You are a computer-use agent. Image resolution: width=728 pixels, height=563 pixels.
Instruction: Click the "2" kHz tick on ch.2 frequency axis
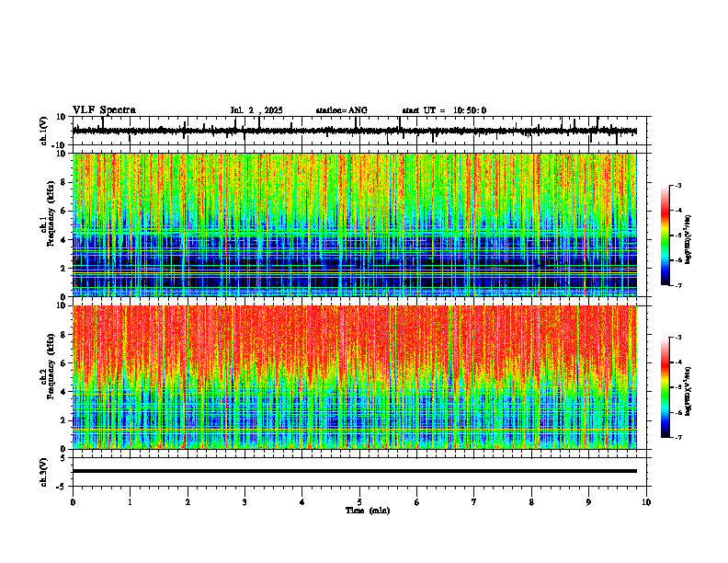(64, 420)
